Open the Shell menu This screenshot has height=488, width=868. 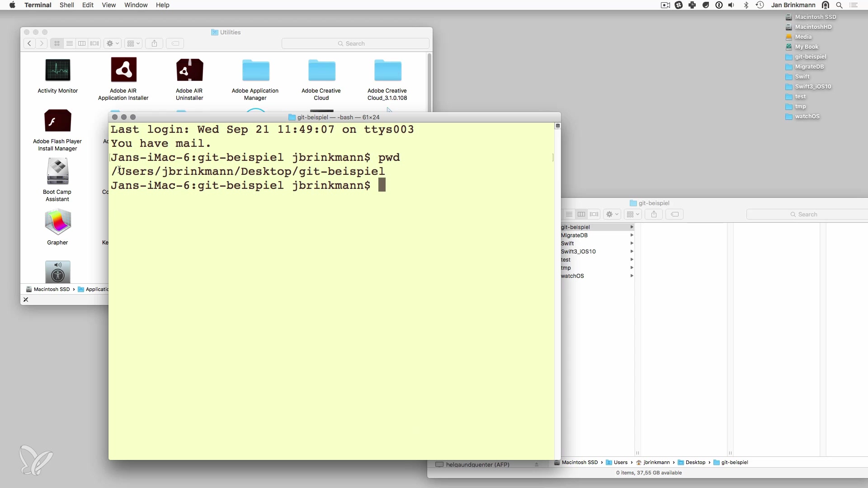(66, 5)
